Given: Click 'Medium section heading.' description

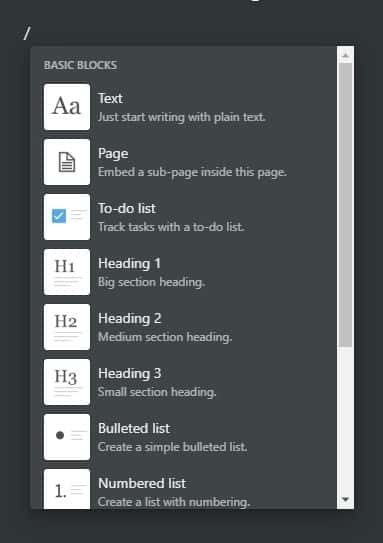Looking at the screenshot, I should (165, 337).
